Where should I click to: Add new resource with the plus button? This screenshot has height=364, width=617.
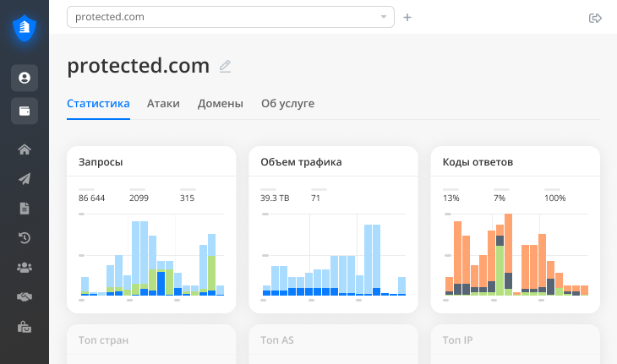407,17
